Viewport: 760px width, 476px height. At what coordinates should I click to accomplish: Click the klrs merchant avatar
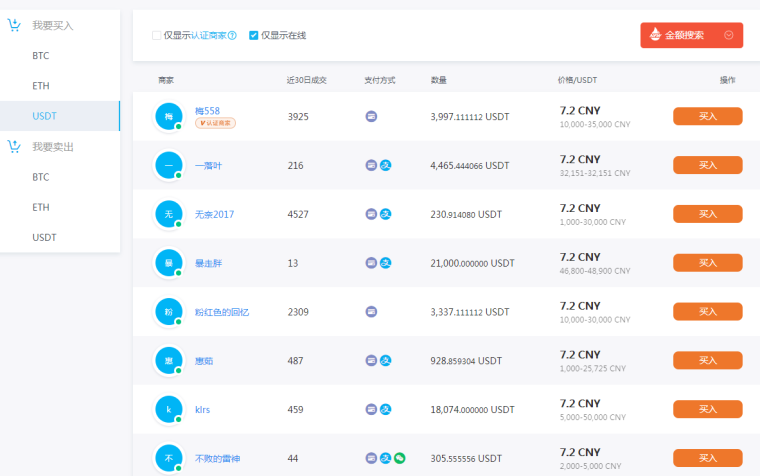167,409
